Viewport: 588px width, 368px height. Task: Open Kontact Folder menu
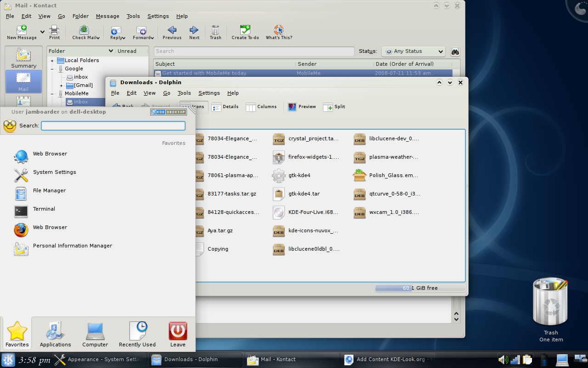[80, 16]
